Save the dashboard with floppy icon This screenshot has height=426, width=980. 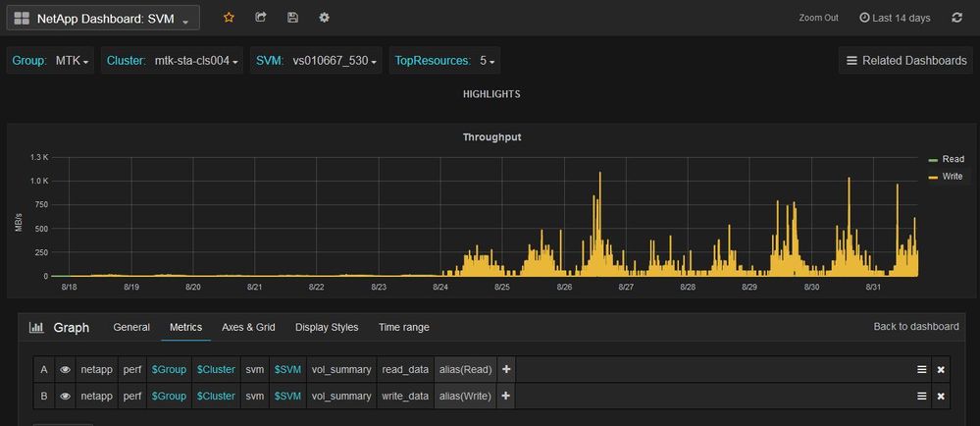click(x=292, y=18)
